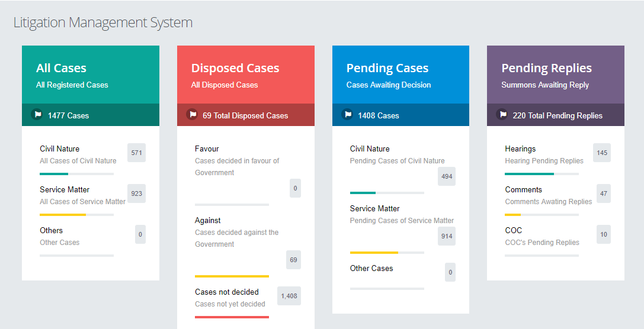Click the 923 badge for Service Matter
This screenshot has height=329, width=644.
click(x=136, y=193)
